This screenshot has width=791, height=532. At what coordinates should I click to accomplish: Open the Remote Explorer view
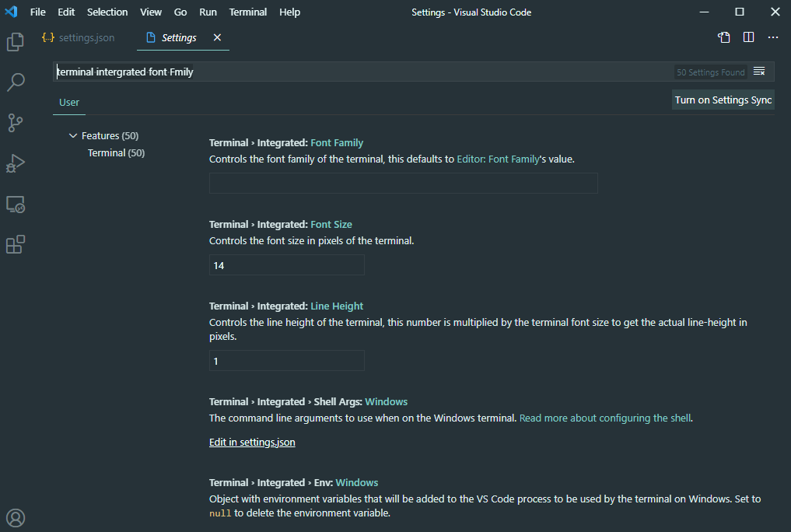[15, 205]
